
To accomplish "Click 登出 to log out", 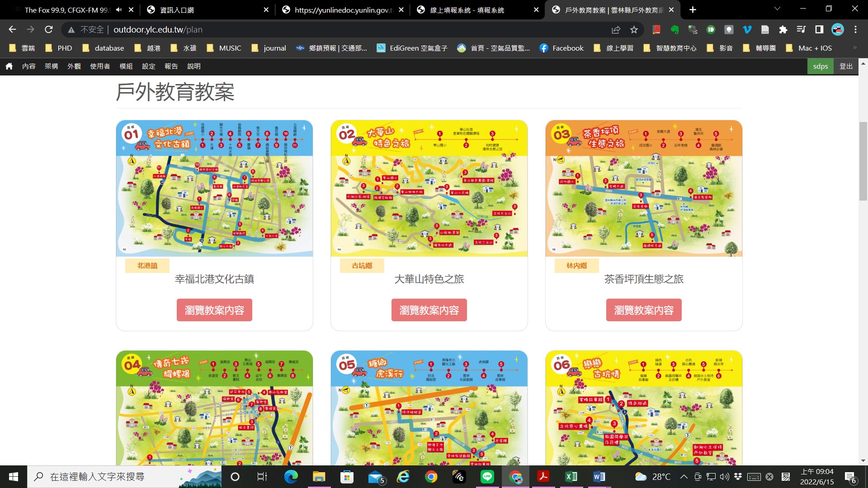I will coord(846,66).
